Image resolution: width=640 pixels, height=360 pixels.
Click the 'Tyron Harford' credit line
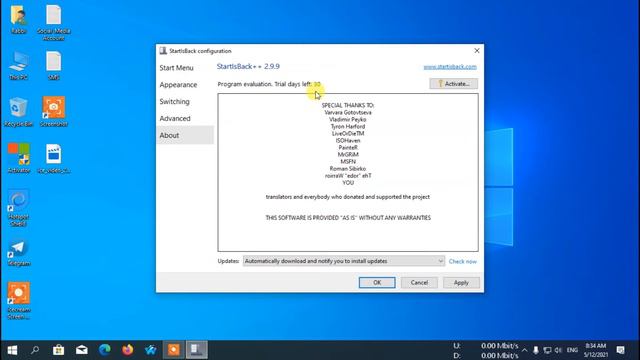coord(348,127)
